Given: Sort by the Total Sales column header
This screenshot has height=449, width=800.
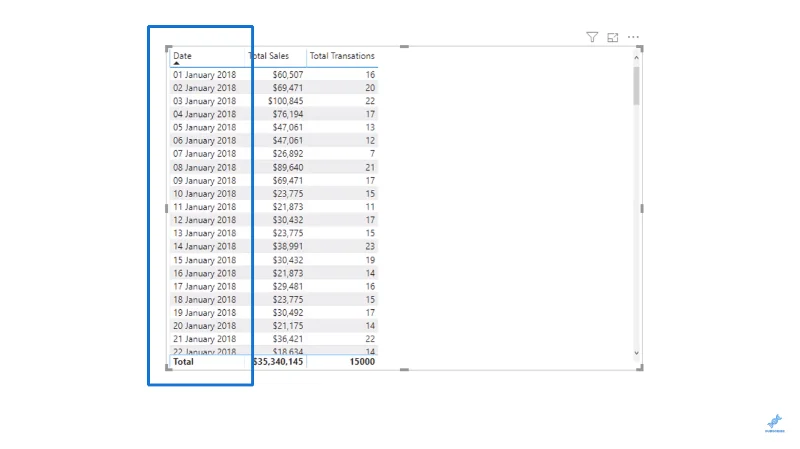Looking at the screenshot, I should tap(269, 56).
